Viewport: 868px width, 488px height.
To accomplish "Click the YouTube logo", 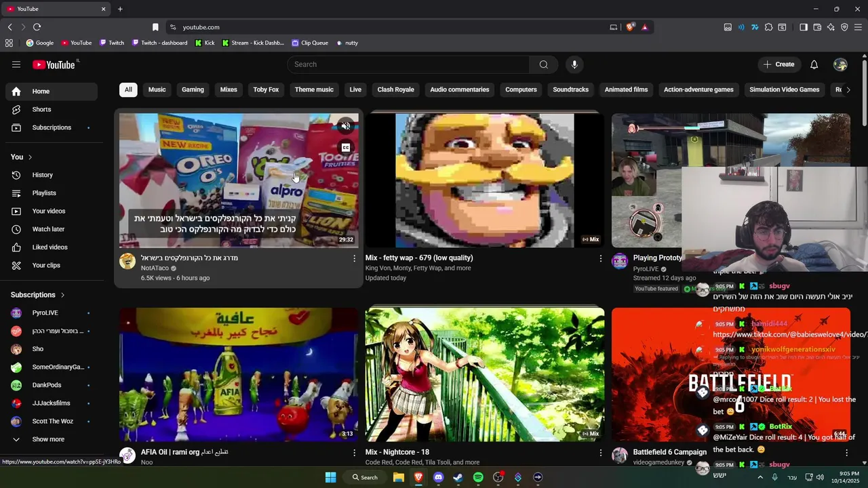I will tap(54, 64).
